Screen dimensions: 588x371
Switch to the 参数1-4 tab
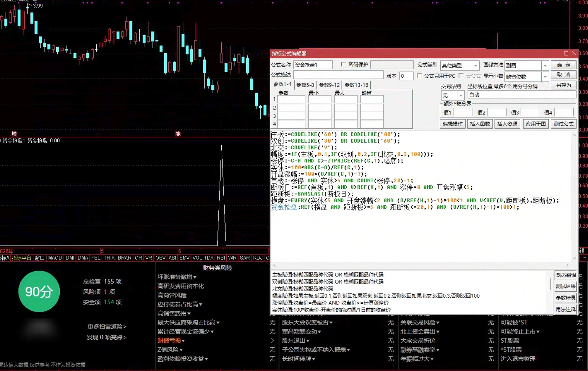pyautogui.click(x=282, y=84)
